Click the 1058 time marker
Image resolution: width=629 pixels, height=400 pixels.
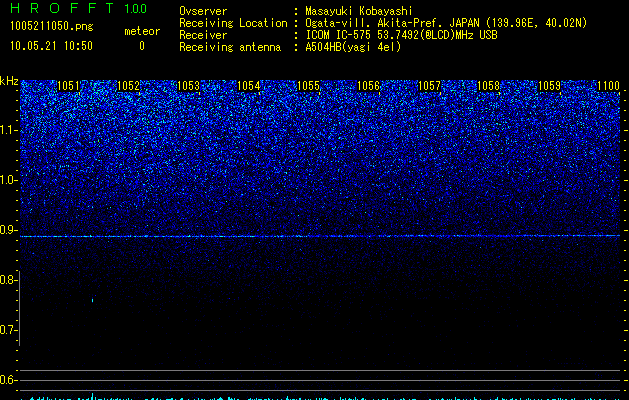pyautogui.click(x=489, y=86)
